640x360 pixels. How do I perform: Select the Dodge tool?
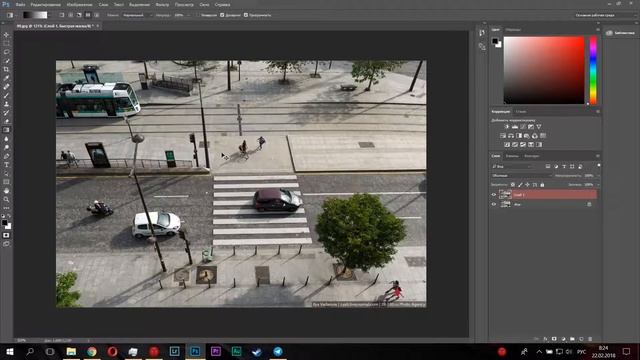point(6,147)
